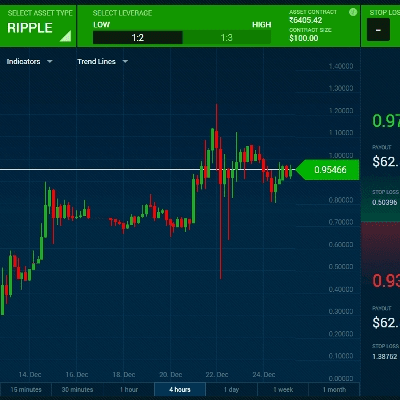Click the stop loss 1.38702 value

(x=385, y=357)
